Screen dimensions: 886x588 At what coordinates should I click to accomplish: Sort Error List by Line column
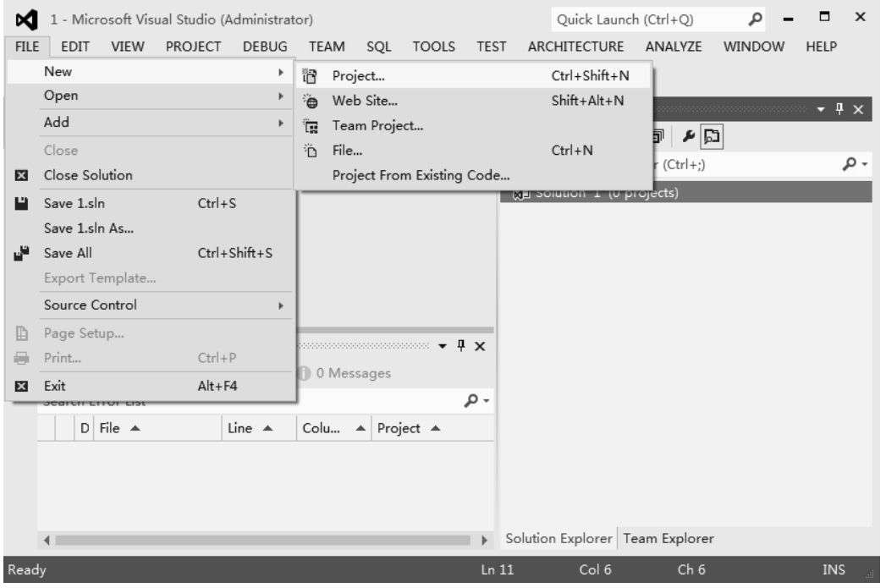click(x=259, y=428)
